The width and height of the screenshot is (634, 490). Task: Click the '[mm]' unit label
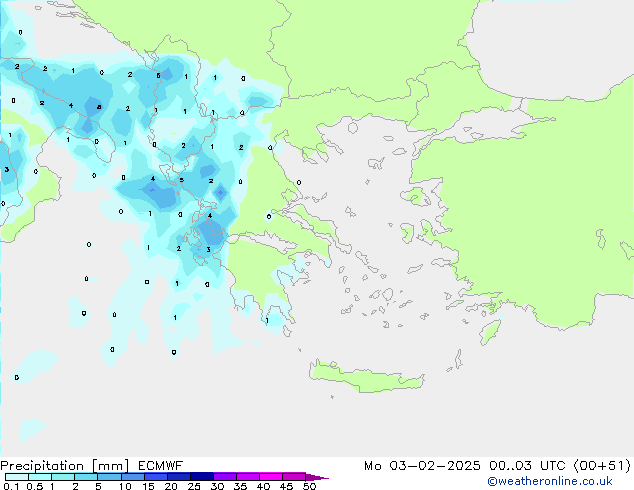[110, 466]
